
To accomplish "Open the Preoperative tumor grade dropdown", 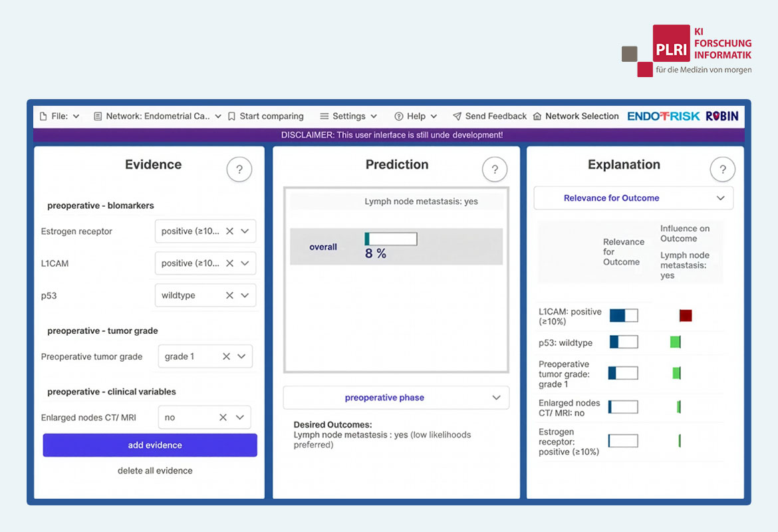I will tap(241, 356).
